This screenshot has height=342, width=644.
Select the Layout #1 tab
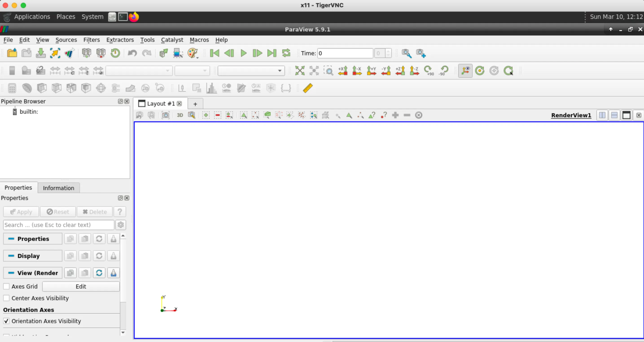click(160, 104)
